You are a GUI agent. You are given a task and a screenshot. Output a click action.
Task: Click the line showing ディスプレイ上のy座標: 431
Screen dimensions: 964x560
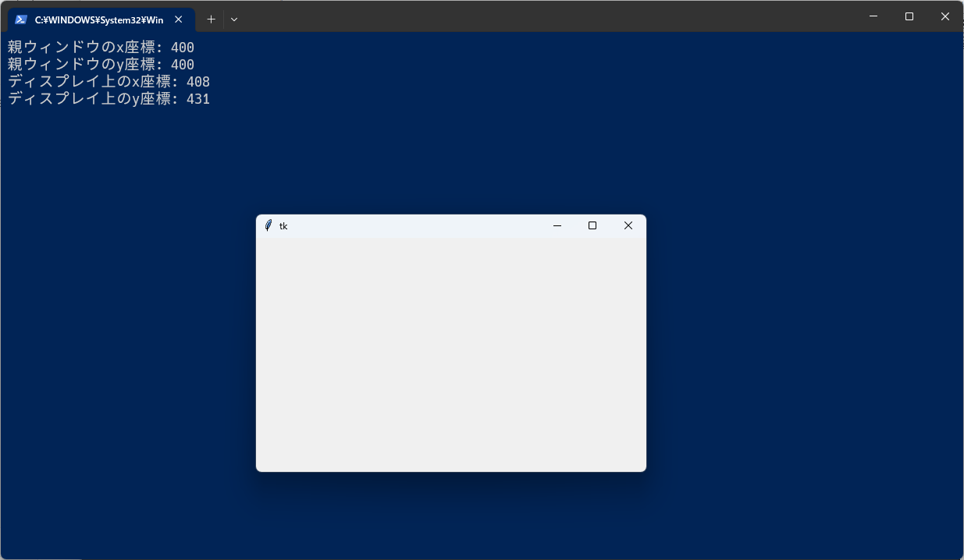[x=108, y=98]
